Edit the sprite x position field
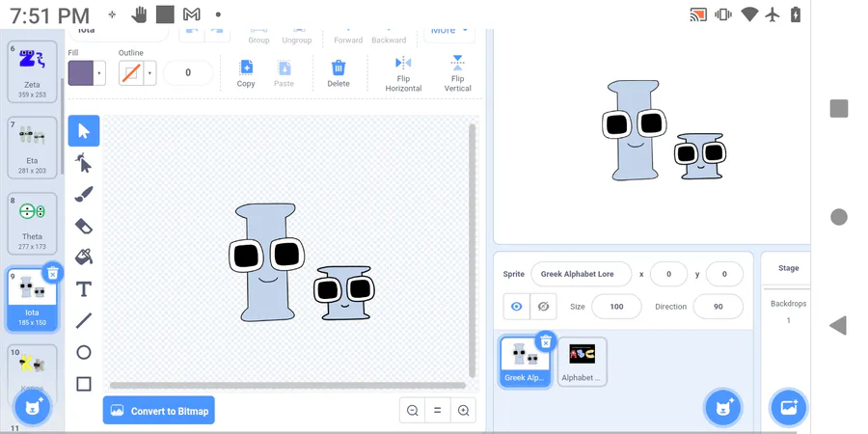The height and width of the screenshot is (434, 868). tap(668, 274)
